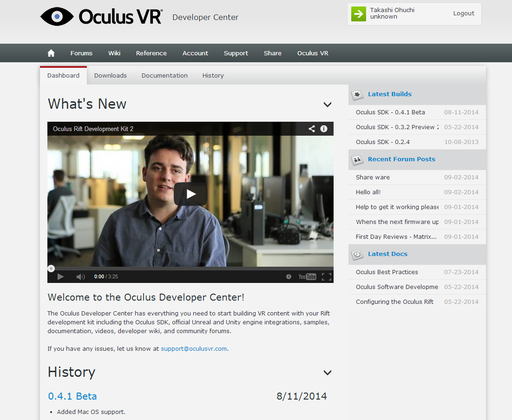Viewport: 512px width, 420px height.
Task: Click the 10-08-2013 date beside SDK 0.2.4
Action: [x=461, y=142]
